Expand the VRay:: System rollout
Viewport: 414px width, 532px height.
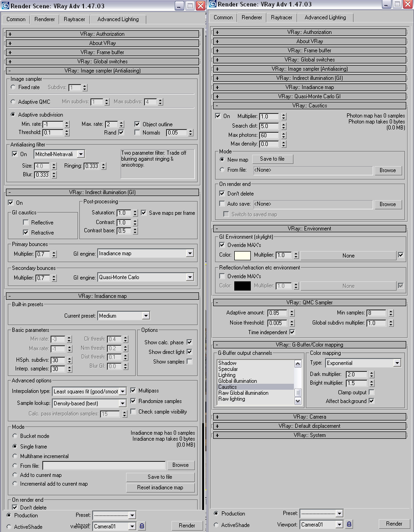point(309,435)
